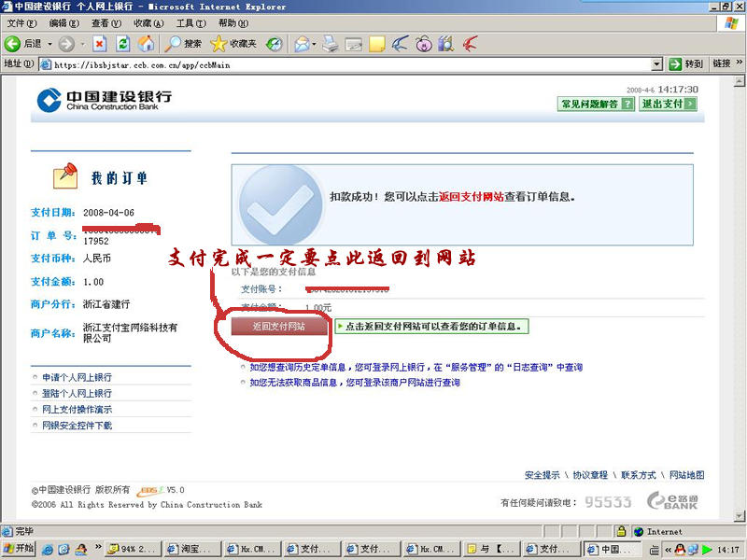Viewport: 747px width, 560px height.
Task: Open 登陆个人网上银行 link
Action: [77, 393]
